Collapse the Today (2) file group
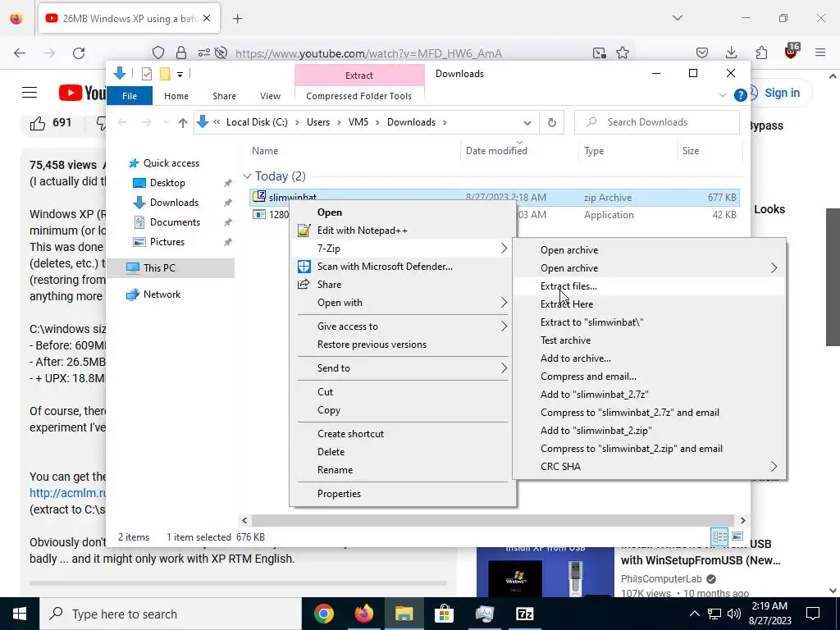 tap(247, 176)
